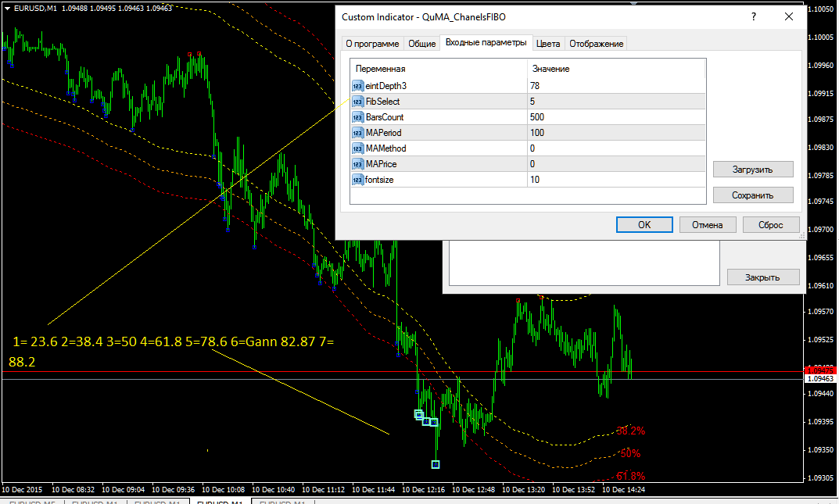Click the Отмена button
Viewport: 839px width, 504px height.
point(708,225)
